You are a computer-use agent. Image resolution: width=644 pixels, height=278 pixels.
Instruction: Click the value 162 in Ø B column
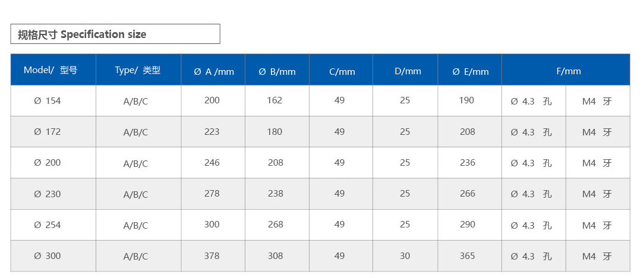coord(274,100)
